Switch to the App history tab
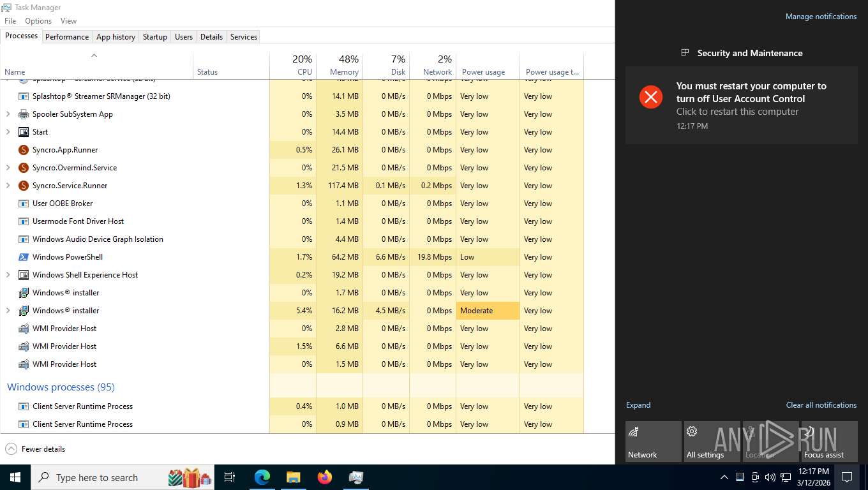This screenshot has height=490, width=868. pos(116,37)
